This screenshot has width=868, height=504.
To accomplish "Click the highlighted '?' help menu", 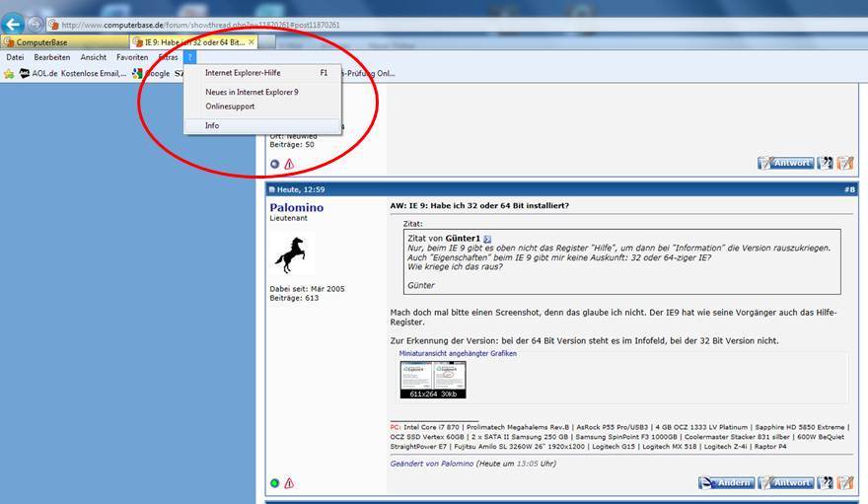I will click(189, 57).
